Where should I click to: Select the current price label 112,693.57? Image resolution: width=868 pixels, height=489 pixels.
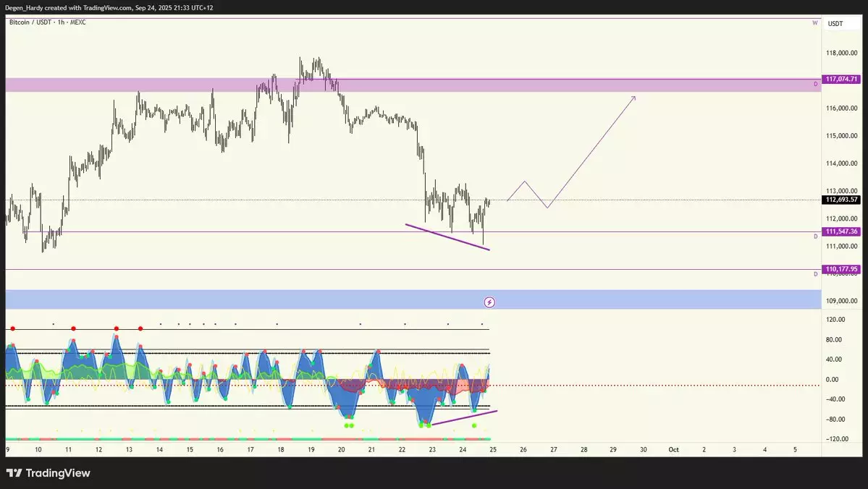[841, 200]
